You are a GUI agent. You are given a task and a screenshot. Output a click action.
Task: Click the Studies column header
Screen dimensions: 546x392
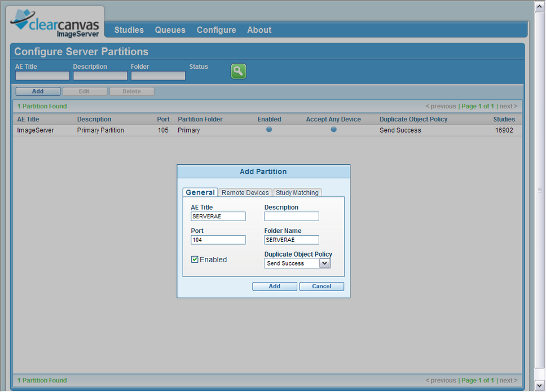[x=504, y=119]
